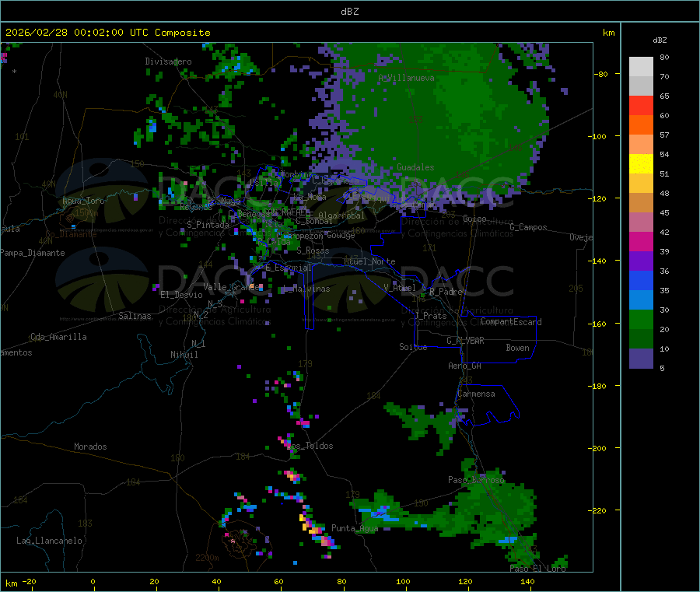Viewport: 700px width, 592px height.
Task: Select the 'Valle_Grande' label
Action: click(x=231, y=286)
